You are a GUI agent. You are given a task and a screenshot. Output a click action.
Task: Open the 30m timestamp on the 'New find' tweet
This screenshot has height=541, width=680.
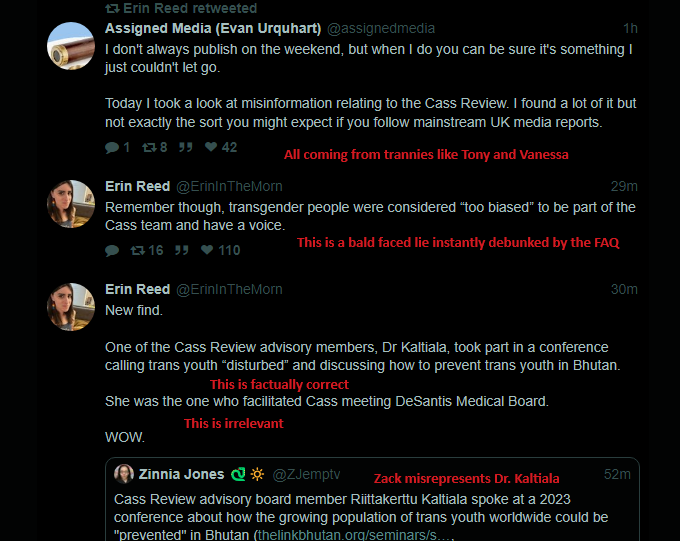point(624,289)
